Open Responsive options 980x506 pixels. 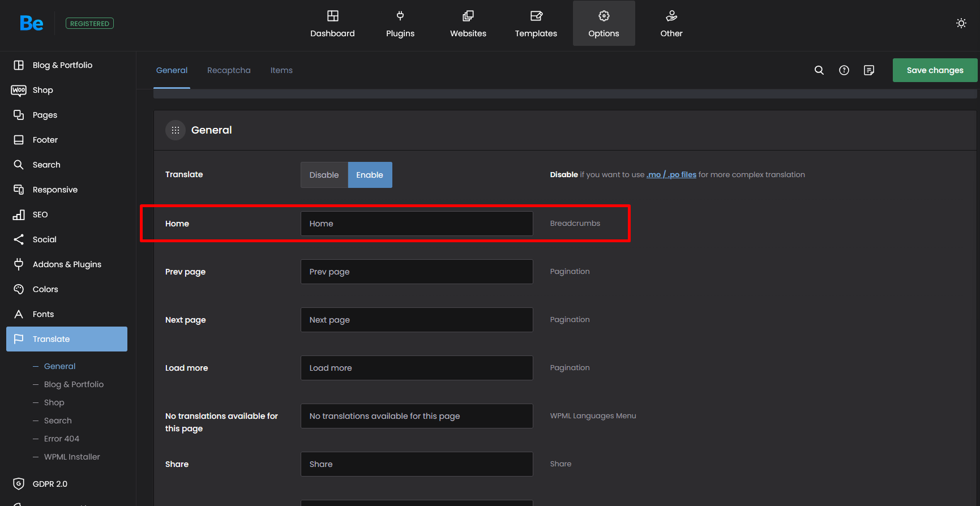pos(67,190)
